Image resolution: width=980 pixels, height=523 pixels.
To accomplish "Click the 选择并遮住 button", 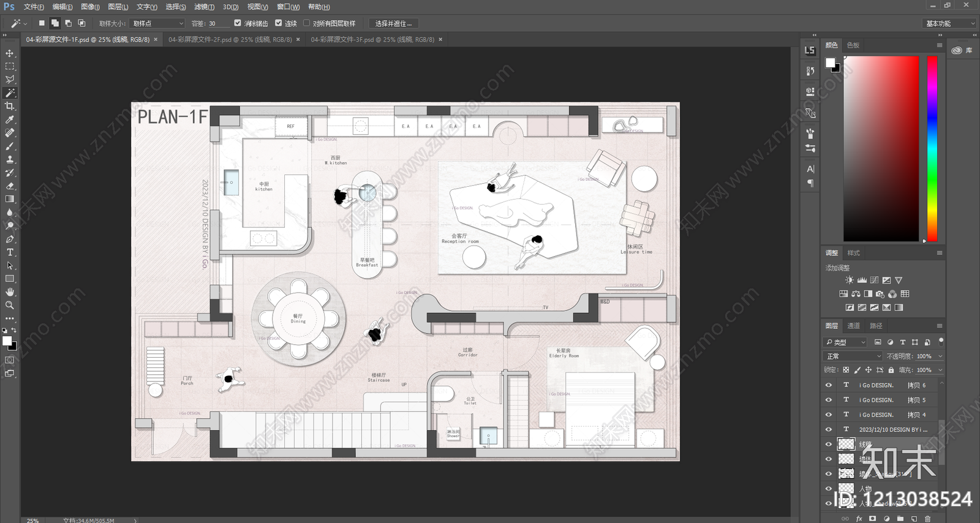I will (x=393, y=23).
